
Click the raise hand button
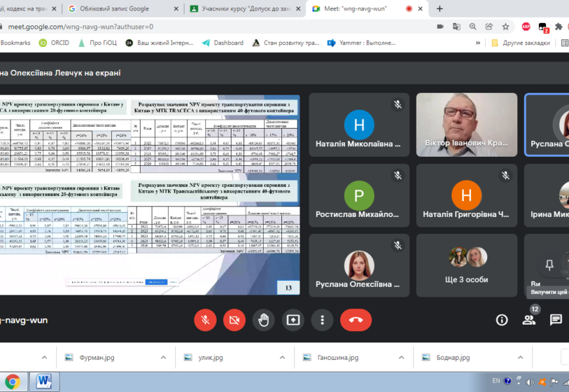pos(264,319)
